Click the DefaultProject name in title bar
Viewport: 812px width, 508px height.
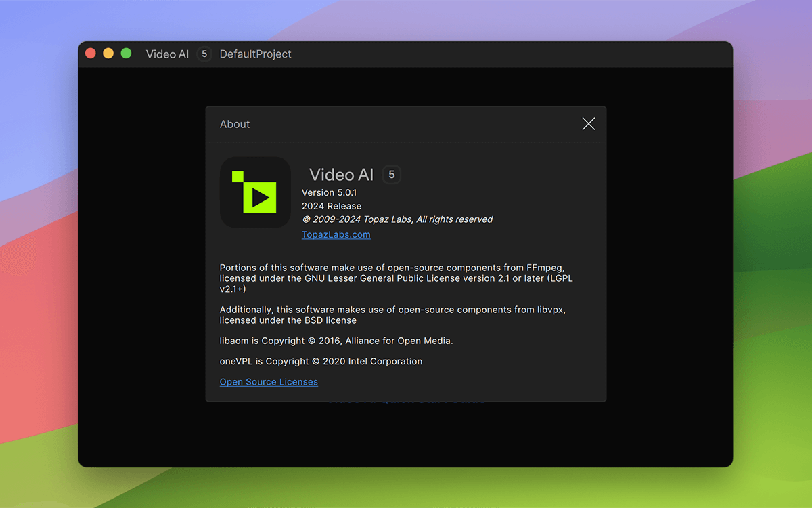coord(255,54)
